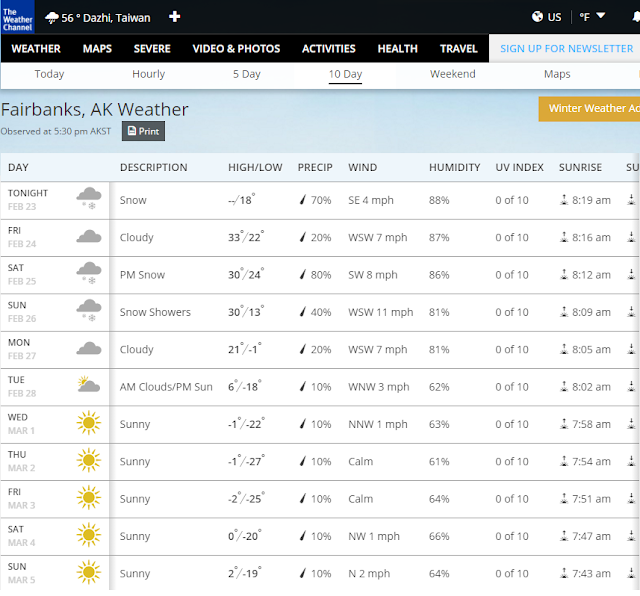This screenshot has height=596, width=640.
Task: Click the Sun Mar 5 sun icon
Action: click(x=89, y=572)
